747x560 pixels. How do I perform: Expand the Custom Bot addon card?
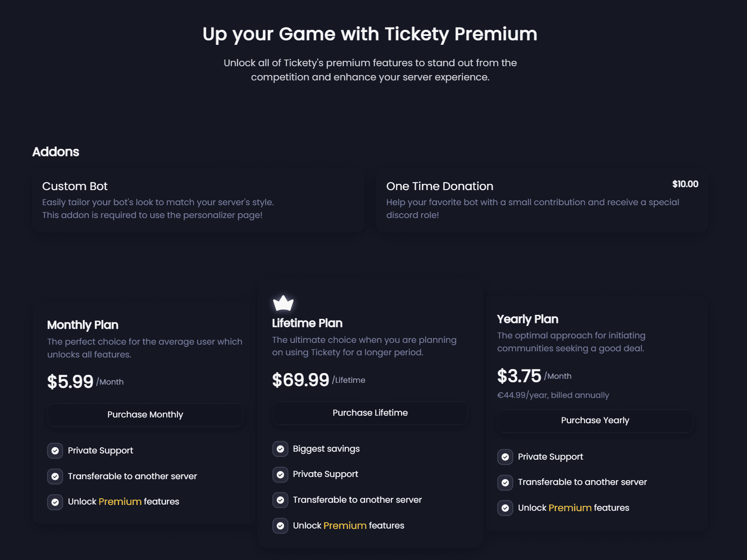tap(197, 200)
